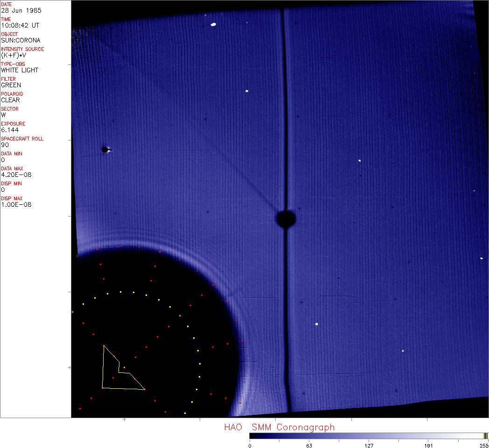Select the 'CLEAR' polaroid value

[10, 100]
